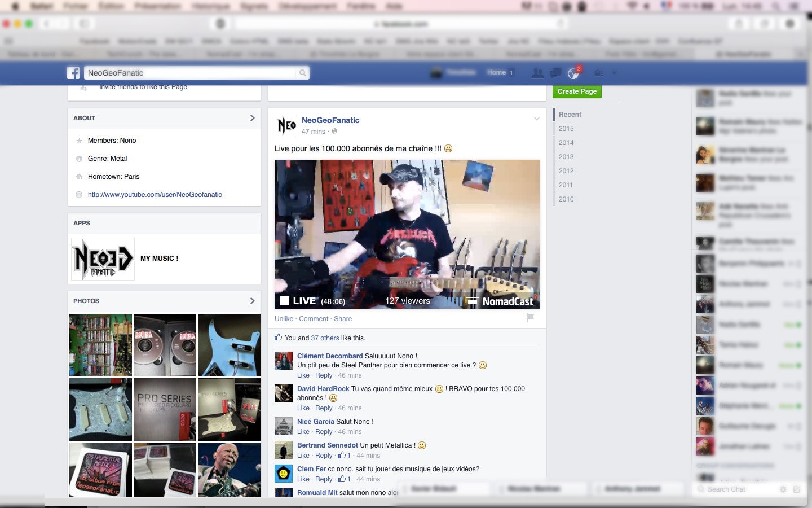Open the privacy shortcuts icon
The image size is (812, 508).
coord(599,73)
